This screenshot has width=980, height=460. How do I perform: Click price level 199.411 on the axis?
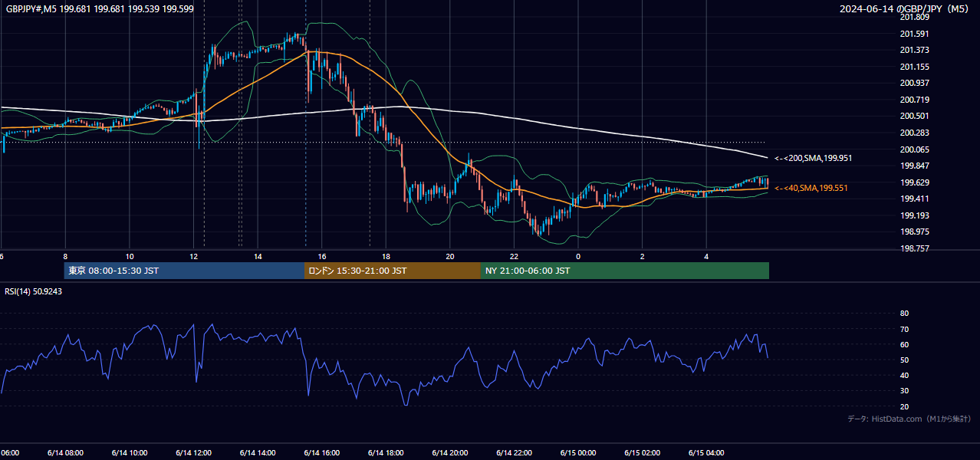pyautogui.click(x=914, y=199)
